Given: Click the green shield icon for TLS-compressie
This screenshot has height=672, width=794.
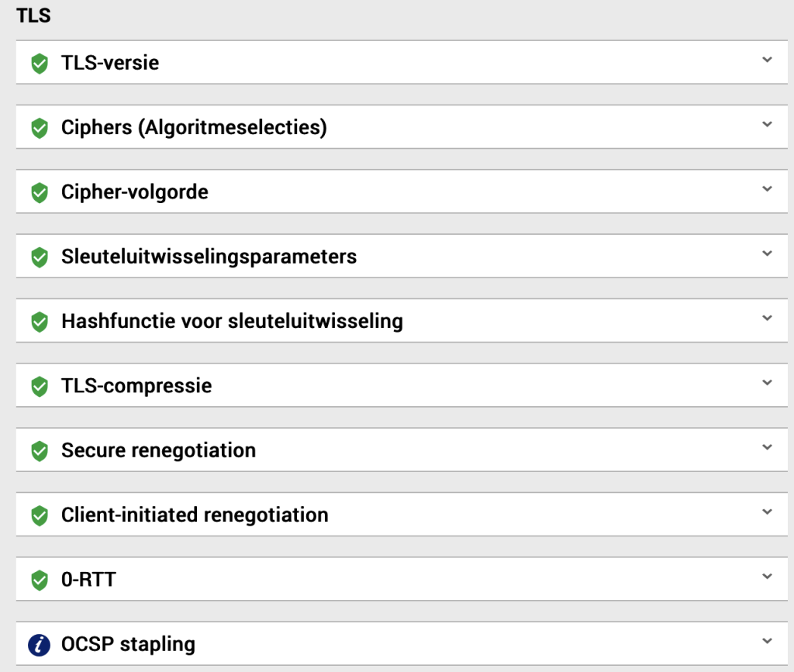Looking at the screenshot, I should (40, 386).
